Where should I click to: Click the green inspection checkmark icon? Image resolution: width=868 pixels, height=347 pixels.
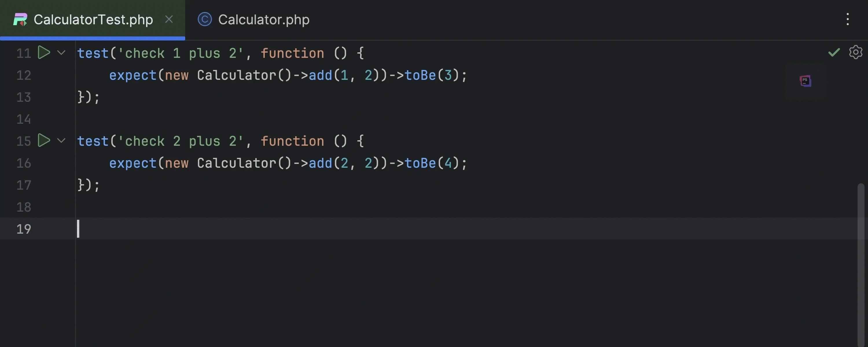point(834,52)
